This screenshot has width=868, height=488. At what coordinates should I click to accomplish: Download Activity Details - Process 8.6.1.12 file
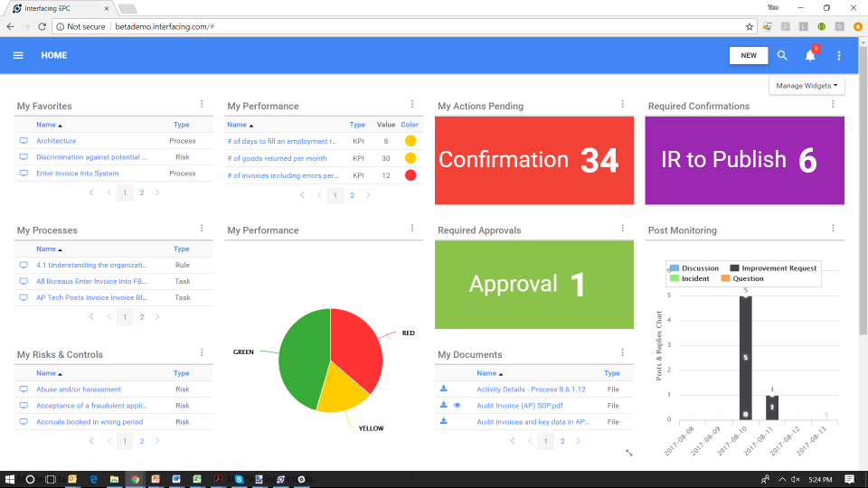443,389
